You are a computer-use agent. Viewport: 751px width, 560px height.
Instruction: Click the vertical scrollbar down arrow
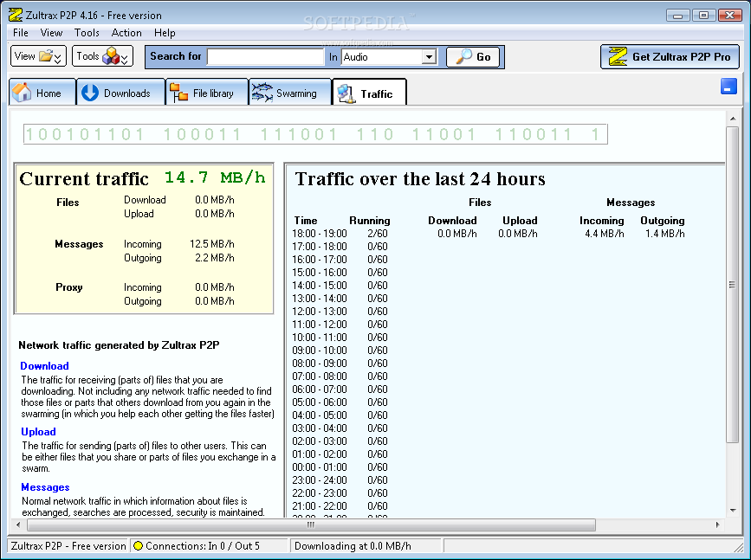pyautogui.click(x=732, y=510)
